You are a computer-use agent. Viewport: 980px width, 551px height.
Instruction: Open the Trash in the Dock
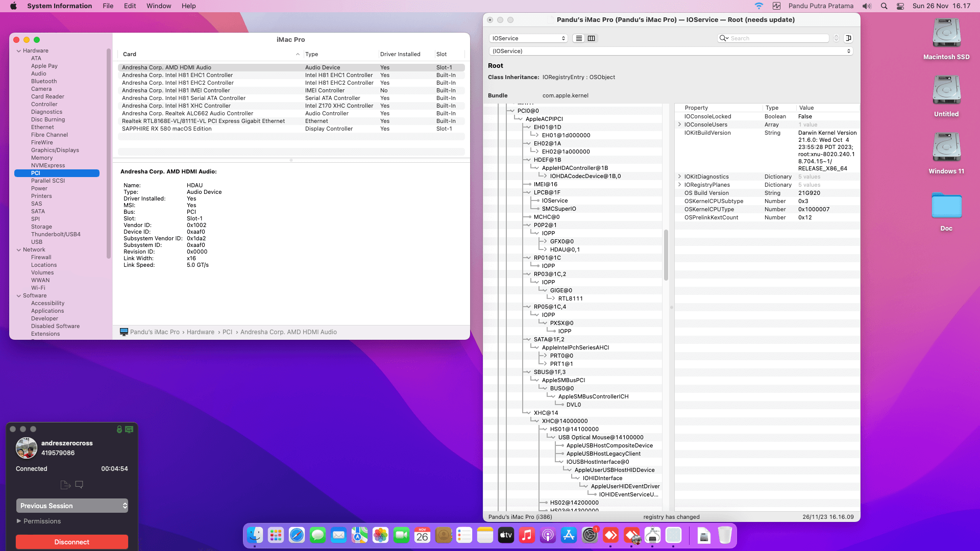coord(725,535)
